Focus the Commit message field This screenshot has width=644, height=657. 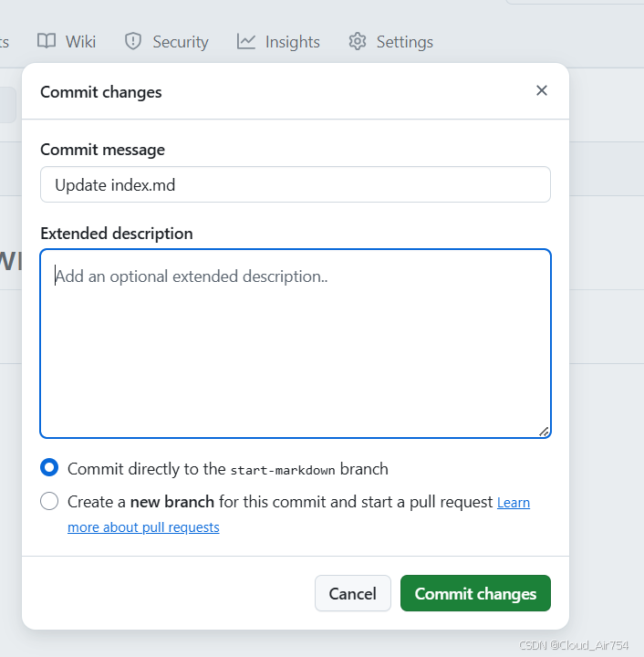(x=296, y=184)
